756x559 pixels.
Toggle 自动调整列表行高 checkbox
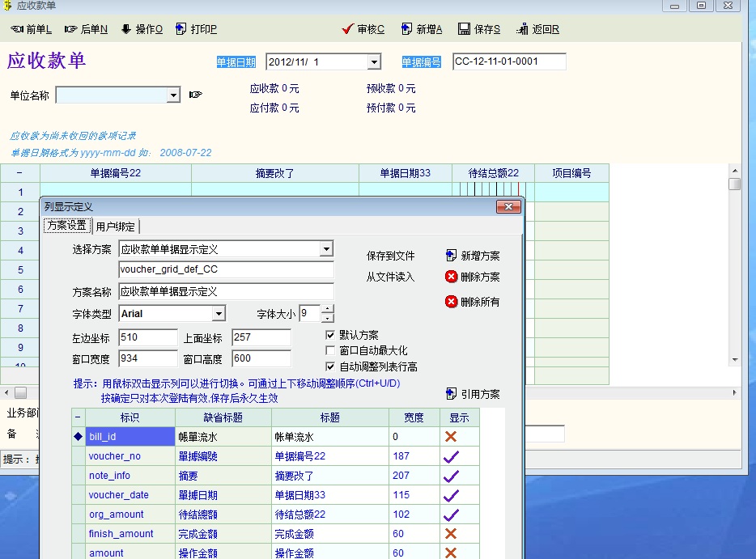click(330, 366)
